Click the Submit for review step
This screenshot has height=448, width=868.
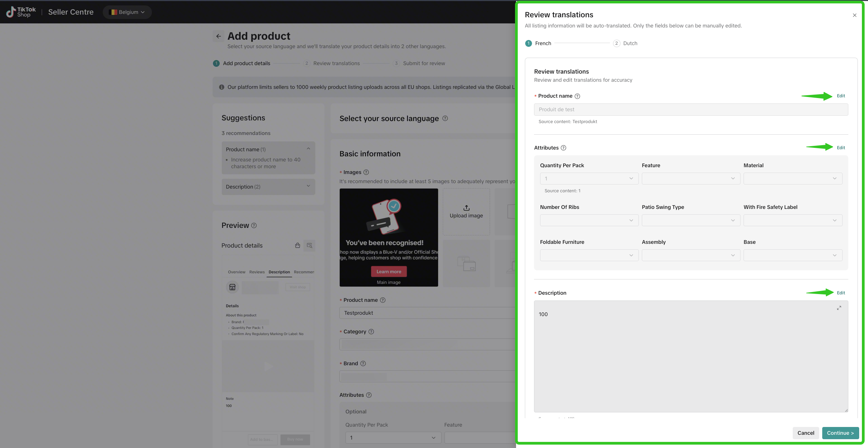click(419, 63)
